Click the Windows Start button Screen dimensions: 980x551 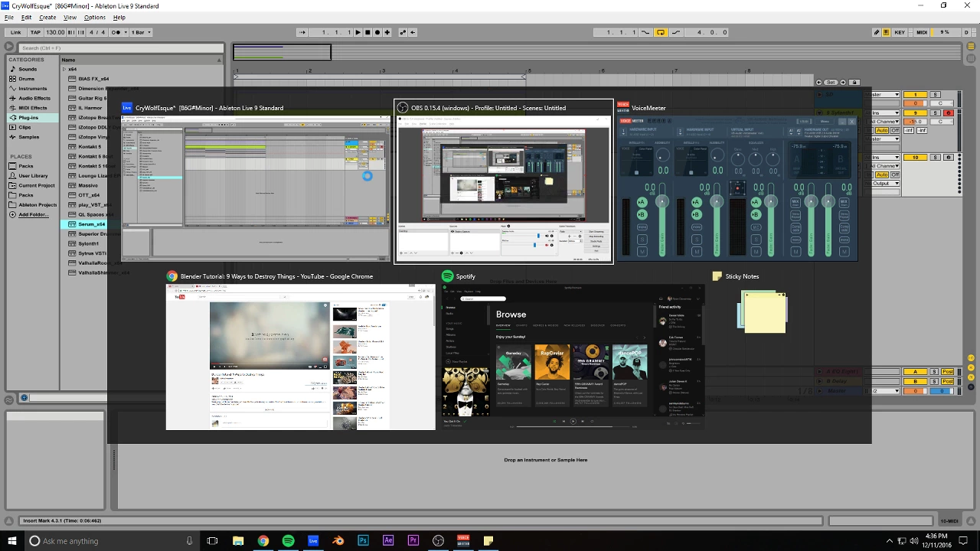[12, 541]
